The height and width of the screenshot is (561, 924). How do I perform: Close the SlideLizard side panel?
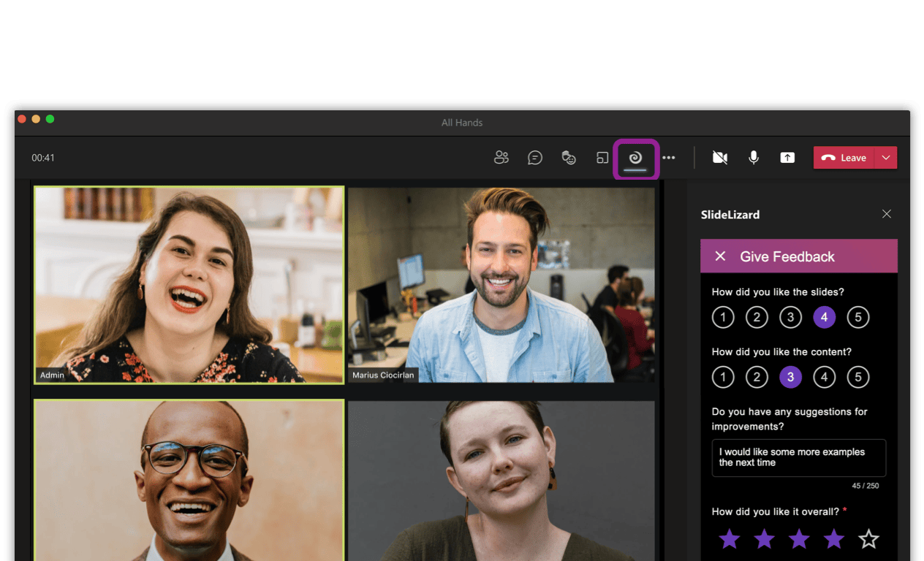click(x=887, y=214)
